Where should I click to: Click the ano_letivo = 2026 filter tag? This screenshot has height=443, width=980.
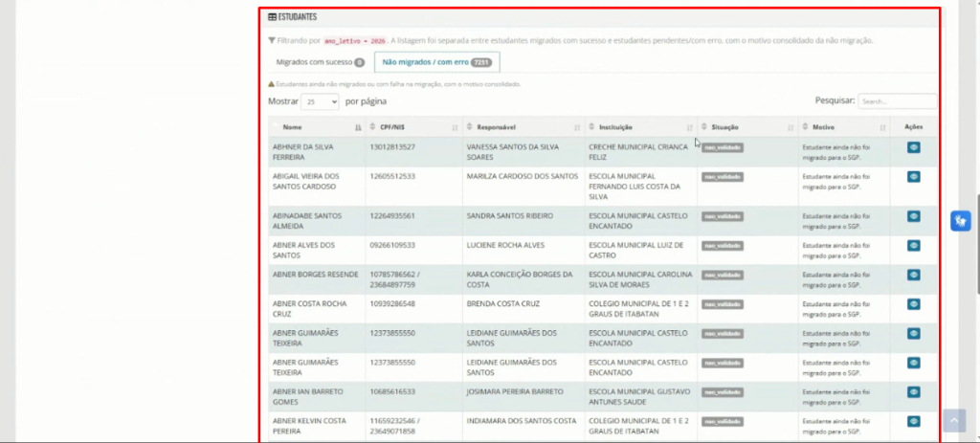355,40
